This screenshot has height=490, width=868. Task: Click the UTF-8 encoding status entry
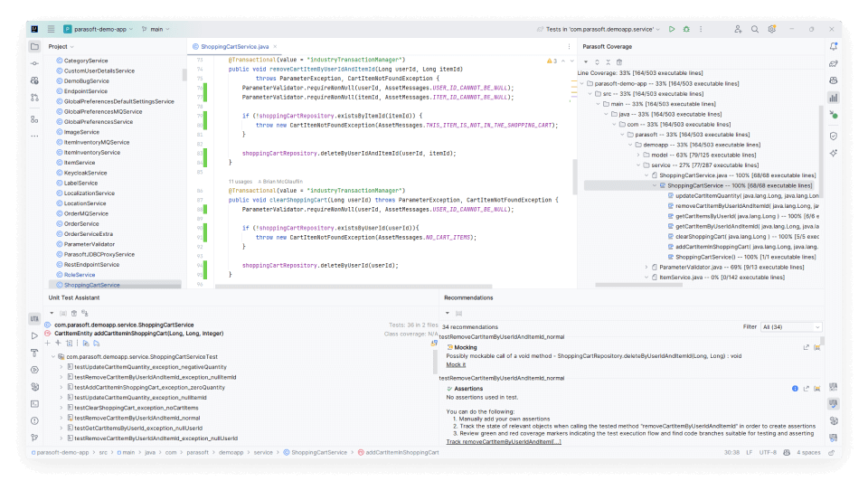[768, 453]
